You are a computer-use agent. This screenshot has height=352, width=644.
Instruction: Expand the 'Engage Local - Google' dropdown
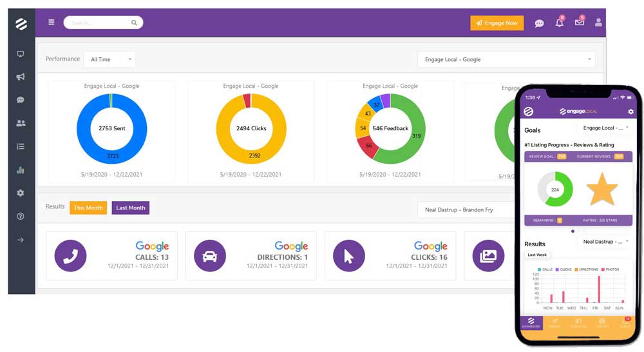click(506, 59)
